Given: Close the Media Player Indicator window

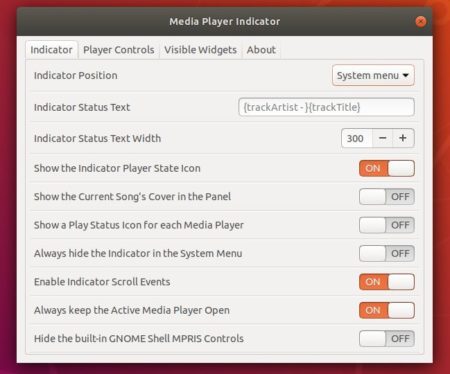Looking at the screenshot, I should 421,22.
